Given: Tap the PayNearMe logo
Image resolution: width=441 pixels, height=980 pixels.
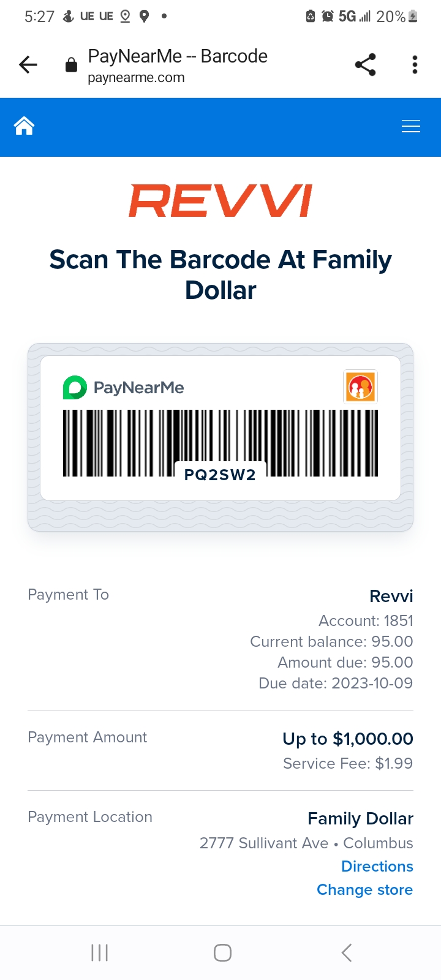Looking at the screenshot, I should [x=124, y=387].
